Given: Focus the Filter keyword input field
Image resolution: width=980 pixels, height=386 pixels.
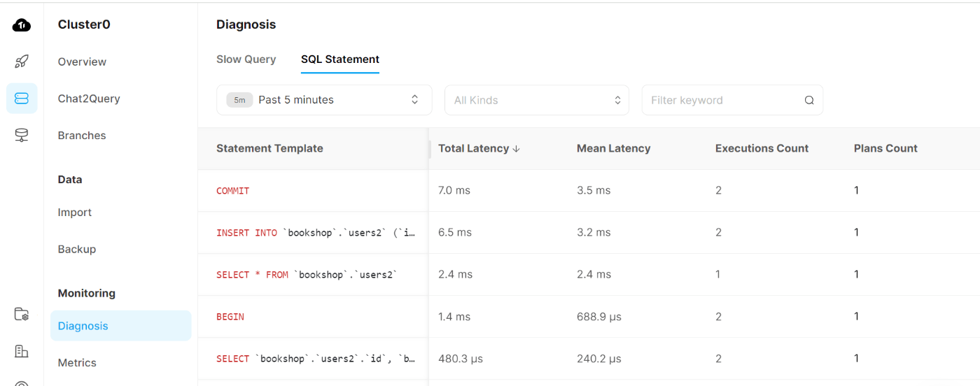Looking at the screenshot, I should 732,100.
